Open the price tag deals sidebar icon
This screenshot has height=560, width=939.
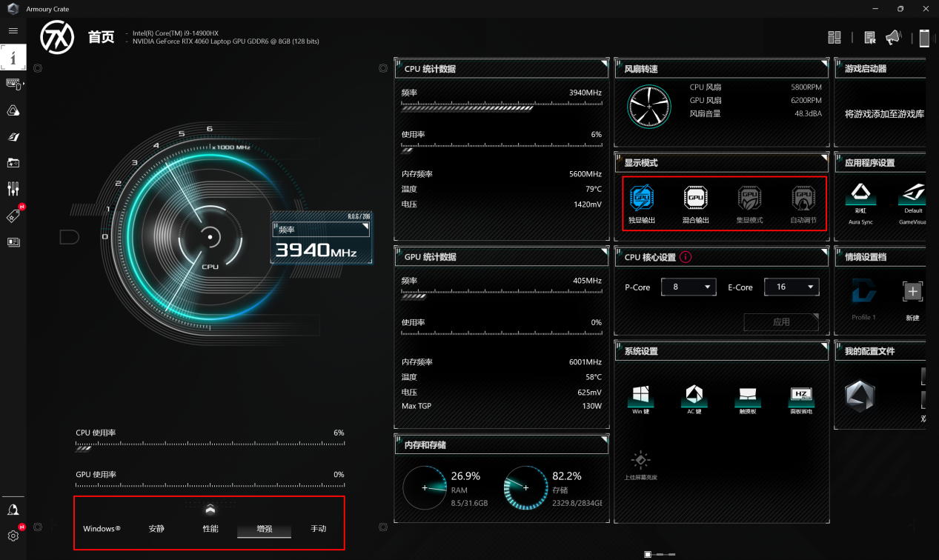click(13, 216)
